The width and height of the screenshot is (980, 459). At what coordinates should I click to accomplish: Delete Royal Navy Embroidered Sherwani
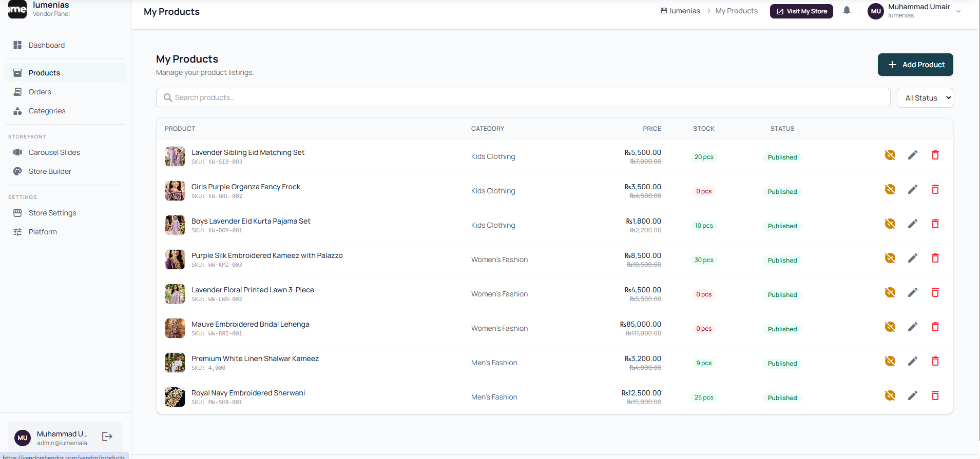coord(935,395)
